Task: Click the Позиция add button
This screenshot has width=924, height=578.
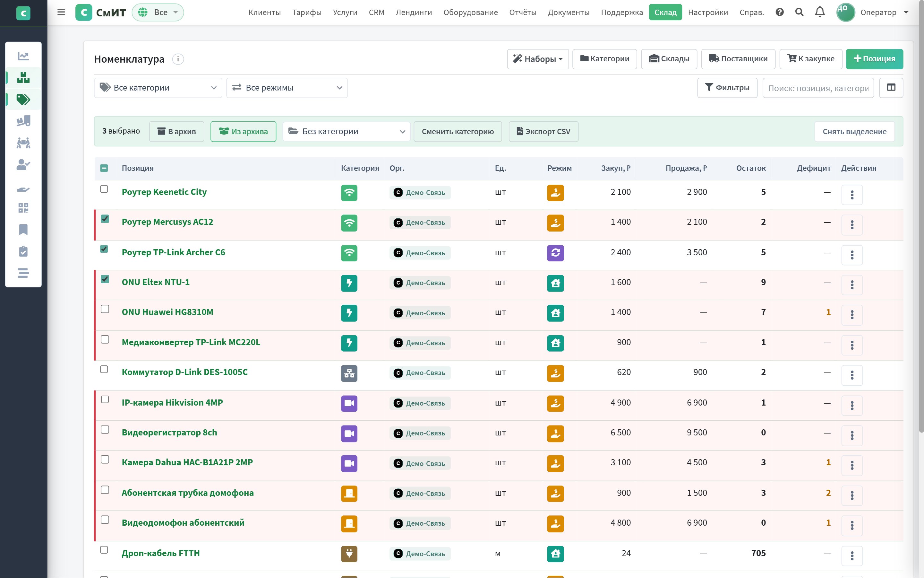Action: coord(874,59)
